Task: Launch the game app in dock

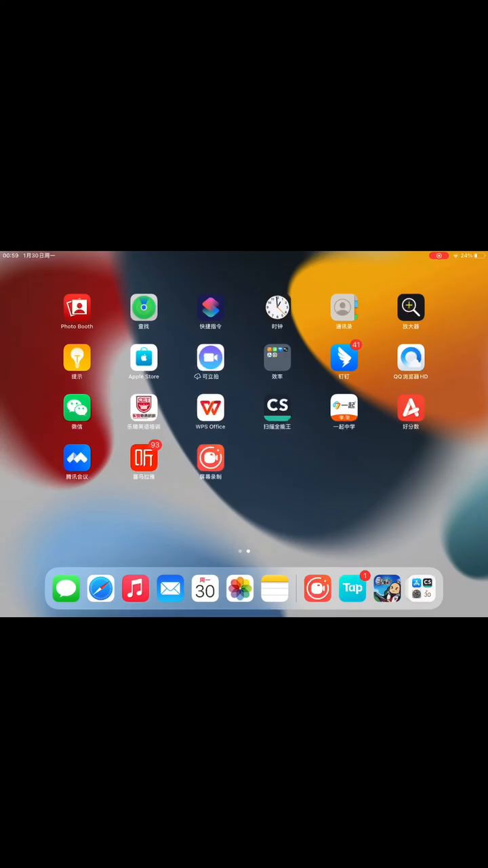Action: [x=387, y=589]
